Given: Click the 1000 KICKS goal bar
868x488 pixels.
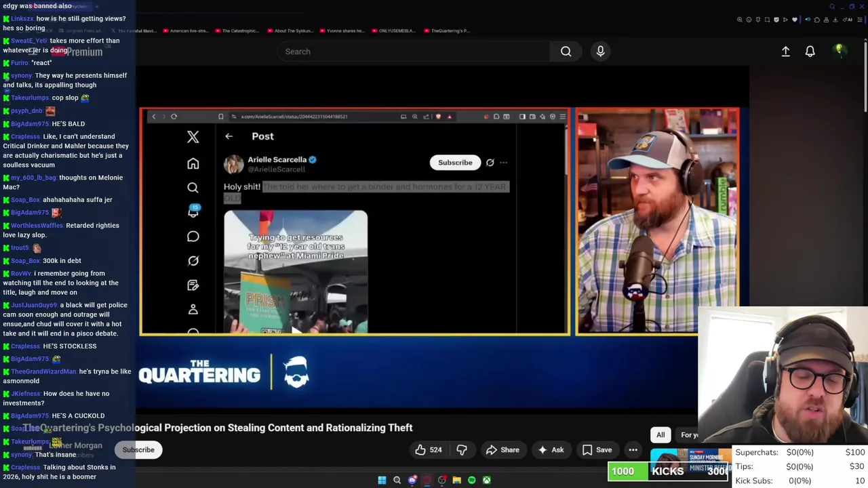Looking at the screenshot, I should click(x=669, y=472).
